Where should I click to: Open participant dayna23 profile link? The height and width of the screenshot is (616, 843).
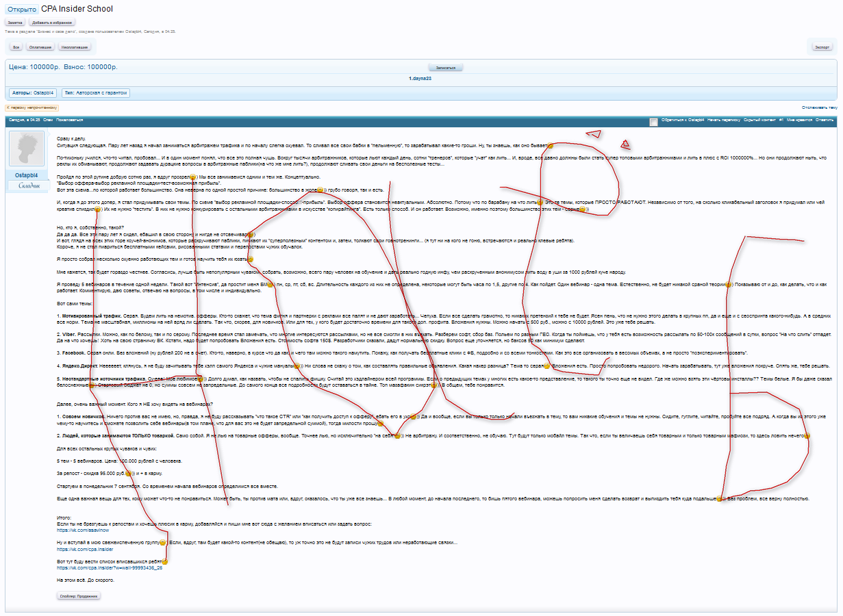click(420, 79)
